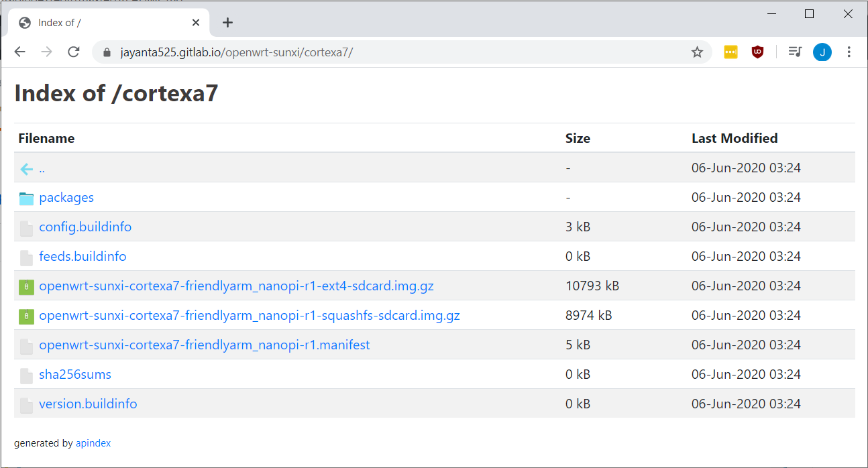868x468 pixels.
Task: Open the uBlock Origin extension
Action: [757, 52]
